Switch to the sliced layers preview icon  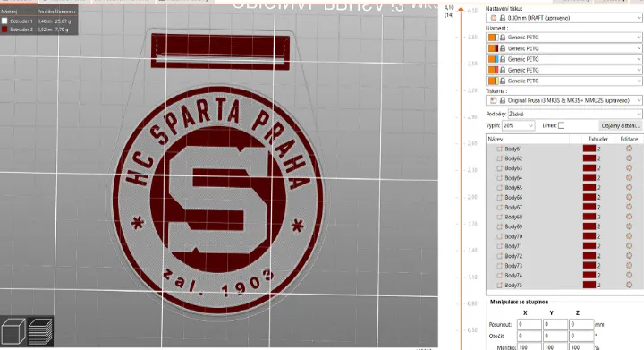(40, 331)
